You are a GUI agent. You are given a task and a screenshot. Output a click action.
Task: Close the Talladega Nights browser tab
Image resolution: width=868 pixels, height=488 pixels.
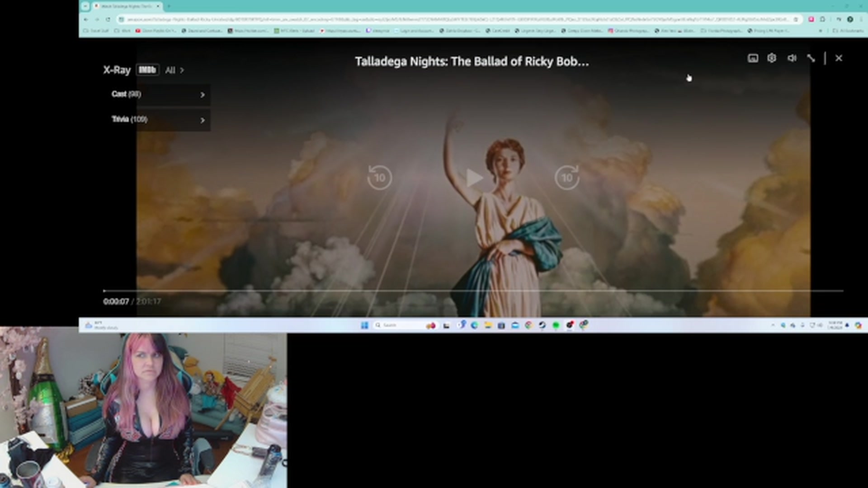click(x=158, y=6)
